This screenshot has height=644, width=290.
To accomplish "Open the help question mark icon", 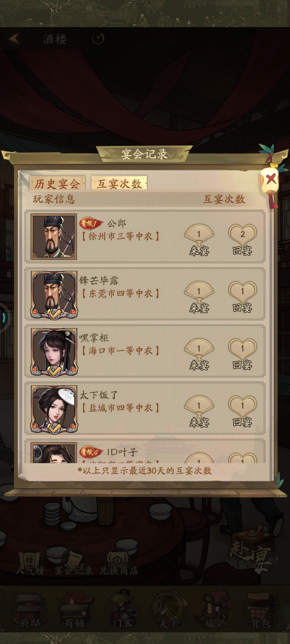I will click(x=98, y=39).
